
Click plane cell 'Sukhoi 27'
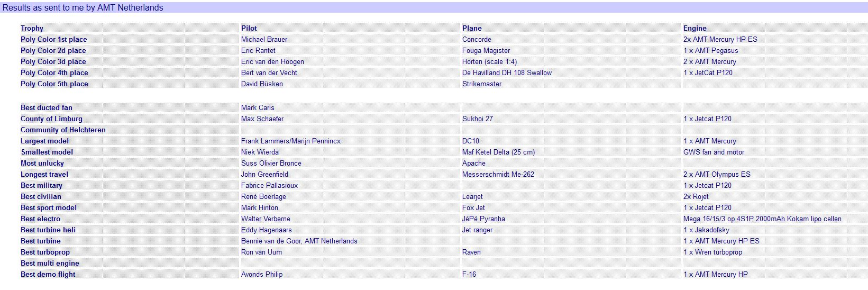[478, 119]
